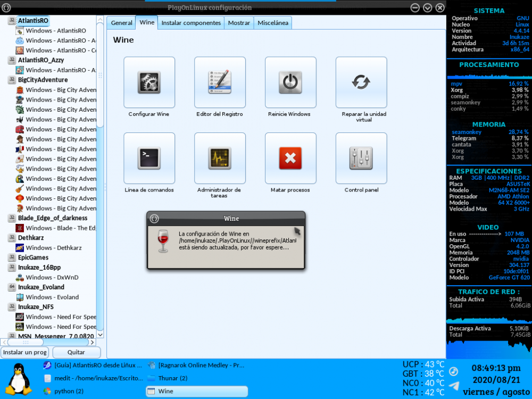Open Administrador de tareas
This screenshot has height=399, width=532.
[x=220, y=158]
